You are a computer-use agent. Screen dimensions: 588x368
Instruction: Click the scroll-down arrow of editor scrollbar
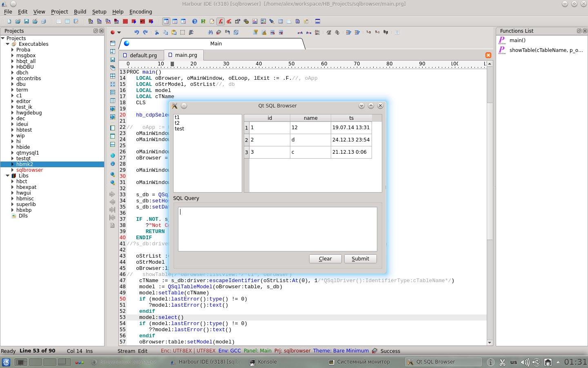[x=490, y=343]
